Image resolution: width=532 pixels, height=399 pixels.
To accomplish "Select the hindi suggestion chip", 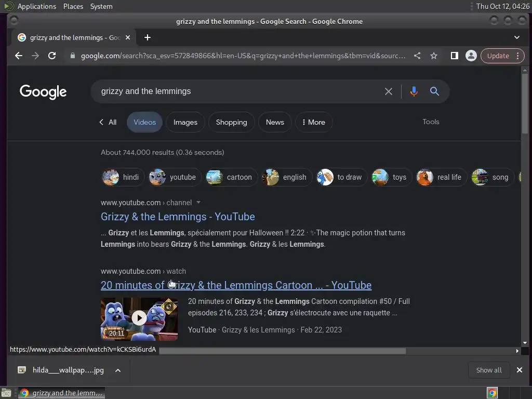I will click(x=123, y=177).
